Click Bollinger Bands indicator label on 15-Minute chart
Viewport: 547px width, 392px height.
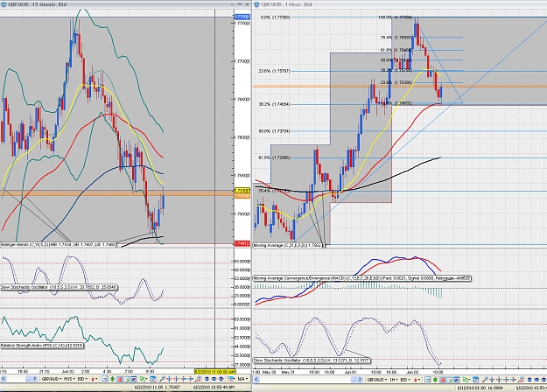pyautogui.click(x=58, y=245)
